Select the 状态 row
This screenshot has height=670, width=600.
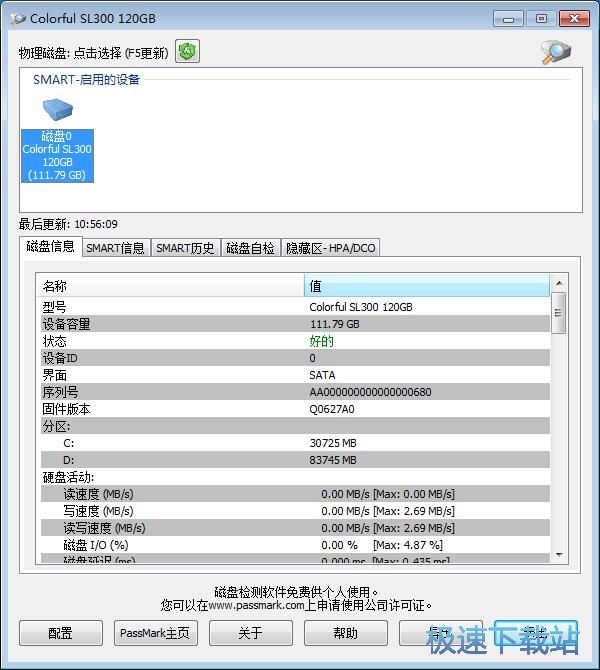[295, 341]
